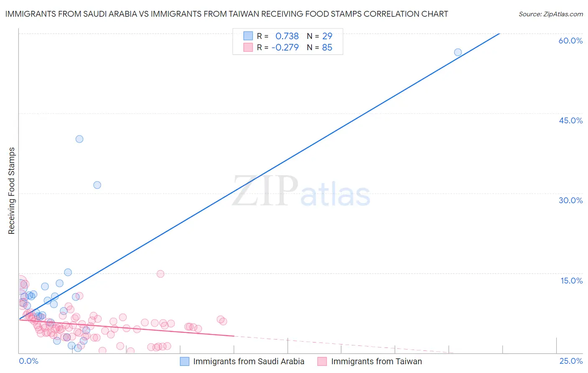
Task: Click the pink outlier point near 15%
Action: [x=161, y=274]
